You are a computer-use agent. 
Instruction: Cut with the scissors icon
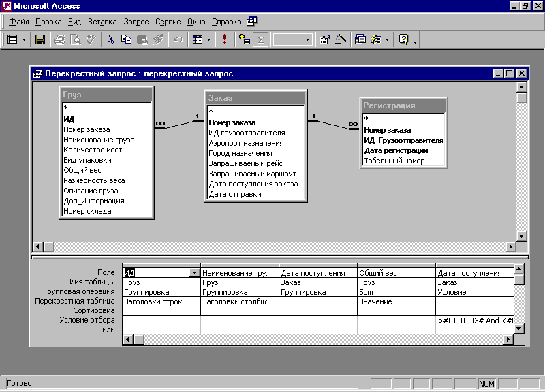point(110,39)
